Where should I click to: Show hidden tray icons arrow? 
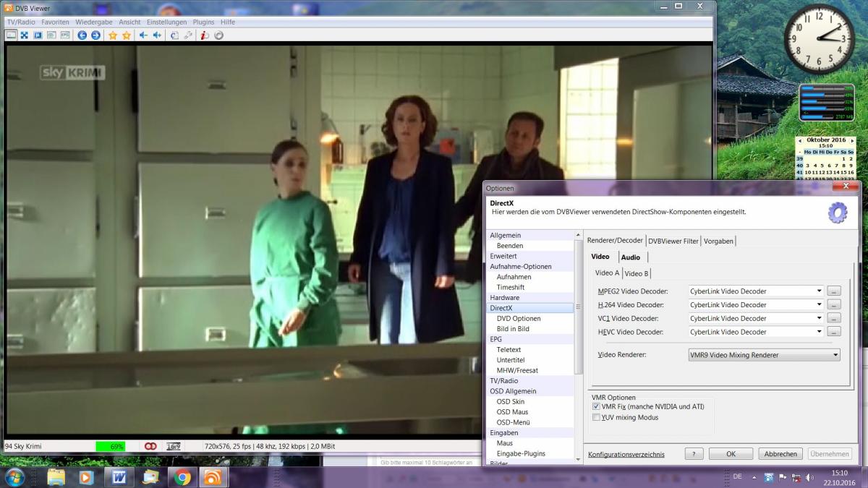point(754,477)
